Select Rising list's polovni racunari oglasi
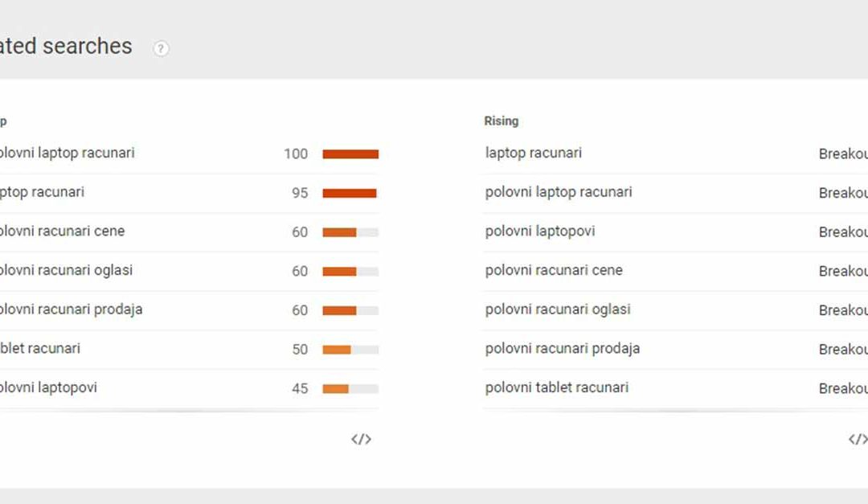The width and height of the screenshot is (868, 504). 558,309
